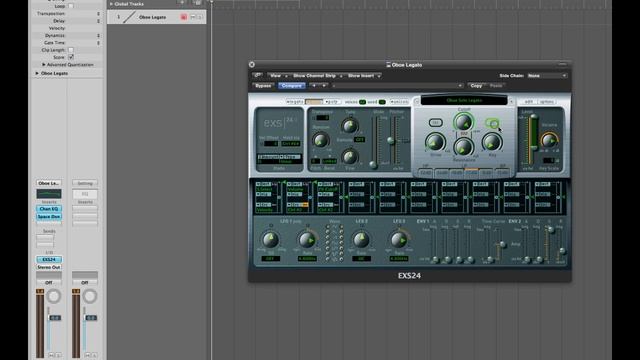Viewport: 640px width, 360px height.
Task: Toggle the solo button on Oboe Legato track
Action: tap(200, 17)
